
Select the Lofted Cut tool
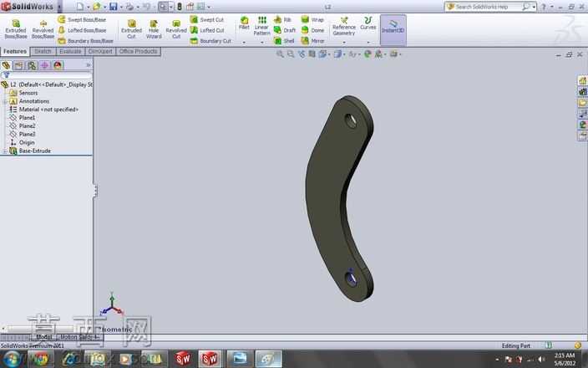(x=207, y=30)
